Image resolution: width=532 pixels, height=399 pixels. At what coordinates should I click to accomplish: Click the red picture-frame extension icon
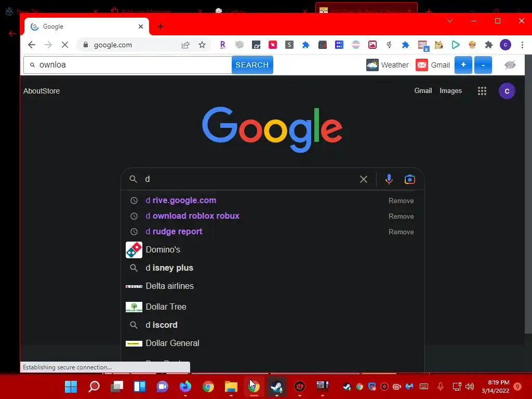point(372,45)
